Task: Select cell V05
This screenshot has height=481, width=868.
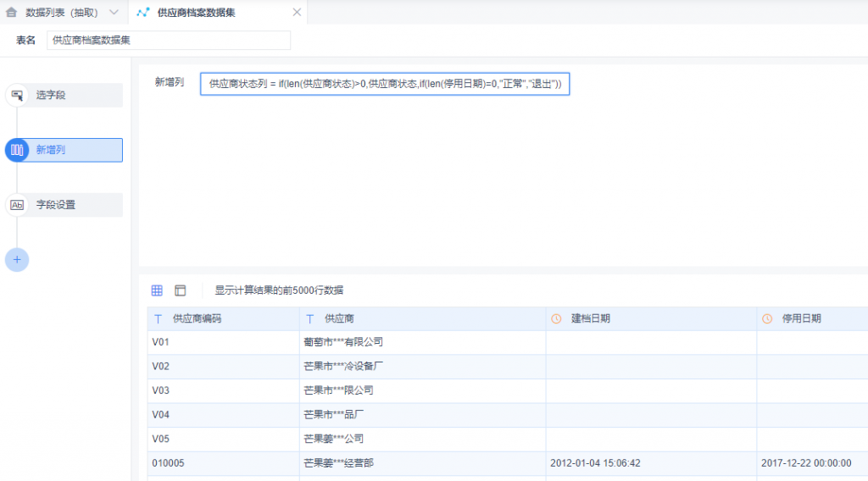Action: (x=223, y=439)
